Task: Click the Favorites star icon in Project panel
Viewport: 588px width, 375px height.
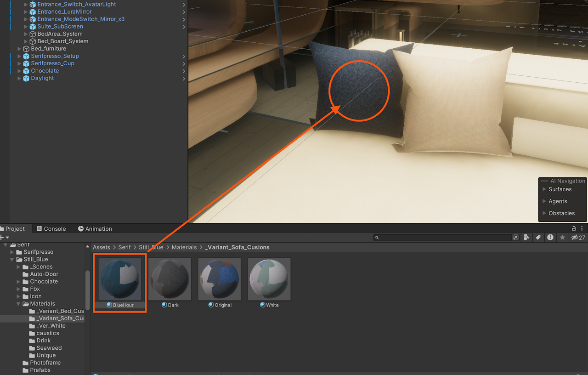Action: [x=562, y=238]
